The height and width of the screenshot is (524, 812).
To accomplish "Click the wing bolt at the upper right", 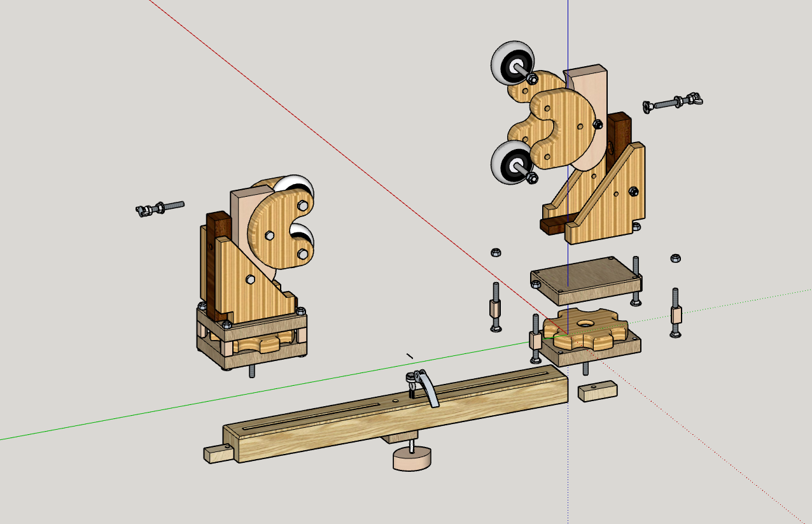I will [x=674, y=101].
